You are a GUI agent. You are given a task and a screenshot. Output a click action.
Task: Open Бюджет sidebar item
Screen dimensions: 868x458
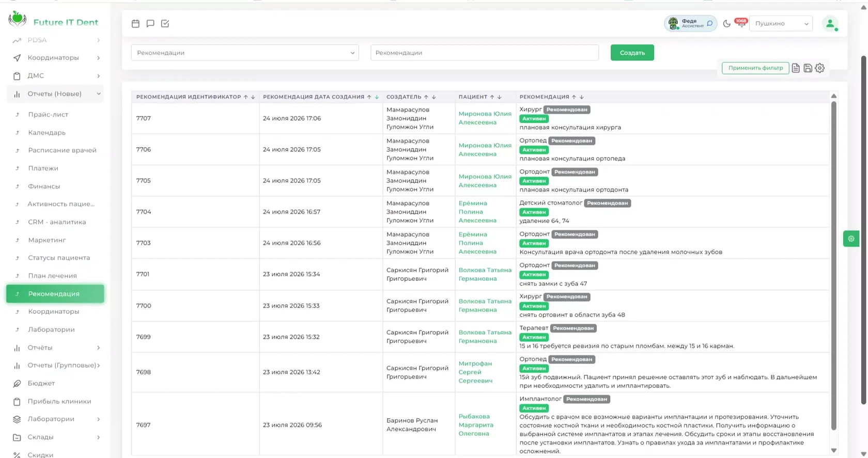point(41,384)
